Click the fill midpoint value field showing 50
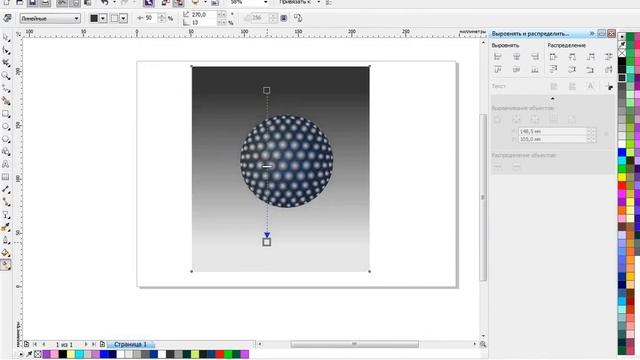Image resolution: width=640 pixels, height=360 pixels. point(151,18)
